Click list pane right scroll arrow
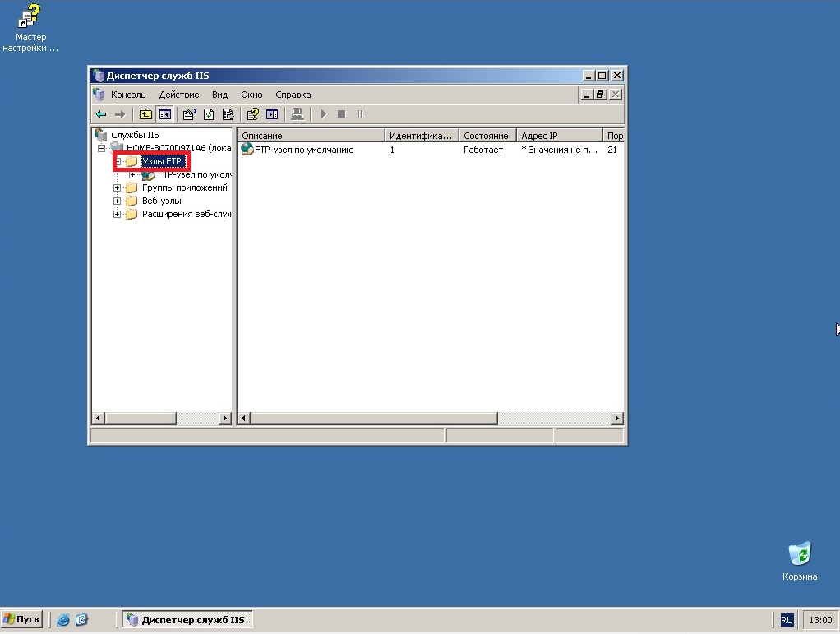 pos(617,418)
